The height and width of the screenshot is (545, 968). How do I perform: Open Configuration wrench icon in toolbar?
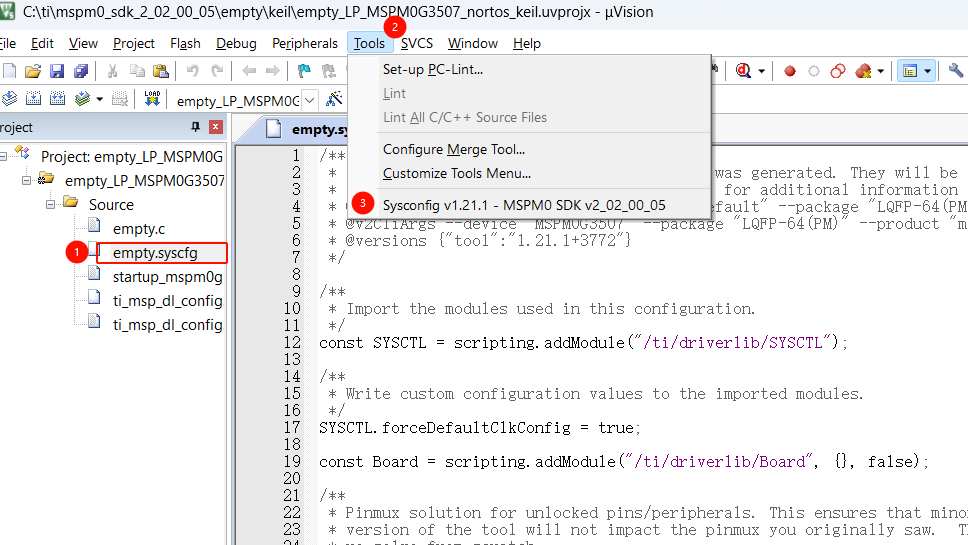tap(956, 71)
